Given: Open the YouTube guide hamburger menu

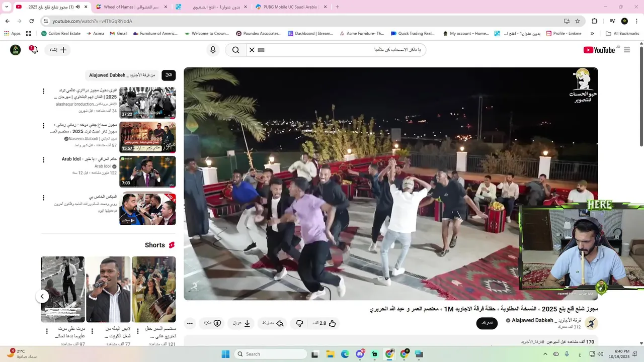Looking at the screenshot, I should pyautogui.click(x=626, y=50).
